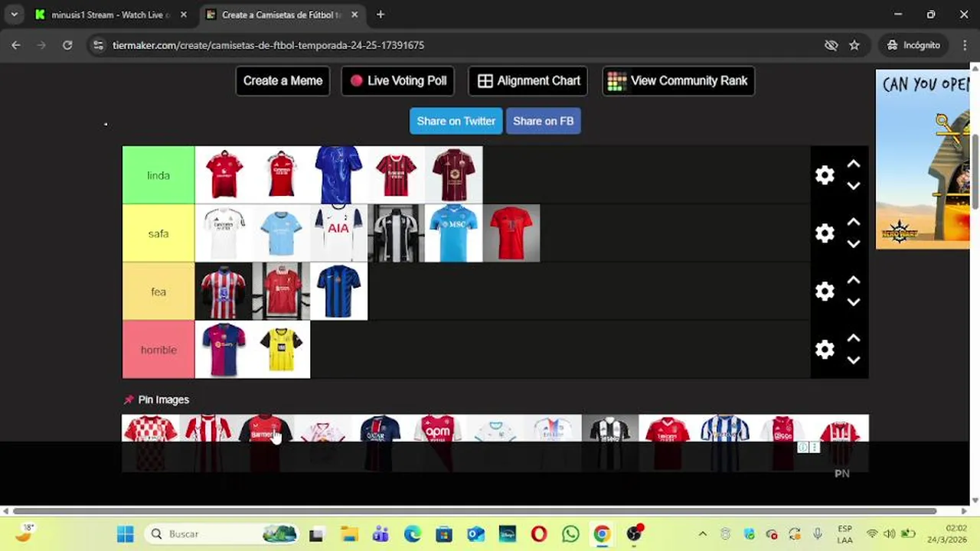Image resolution: width=980 pixels, height=551 pixels.
Task: Open the Chrome three-dot menu
Action: [965, 45]
